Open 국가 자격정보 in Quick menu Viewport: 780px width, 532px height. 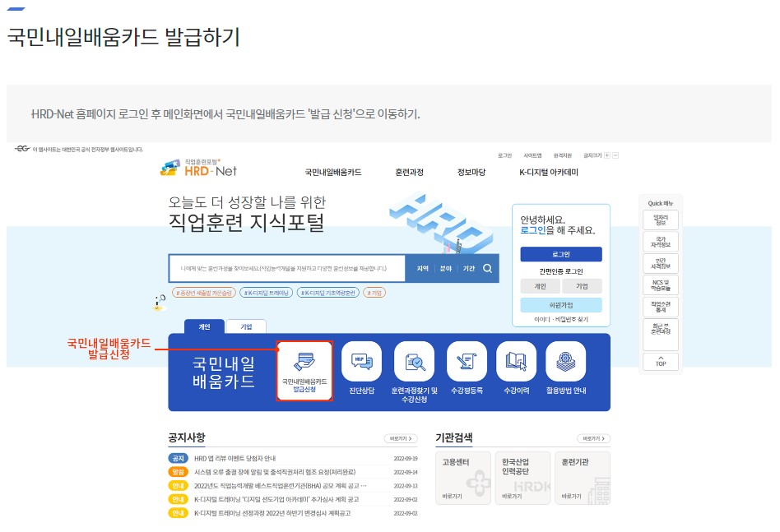pyautogui.click(x=661, y=242)
